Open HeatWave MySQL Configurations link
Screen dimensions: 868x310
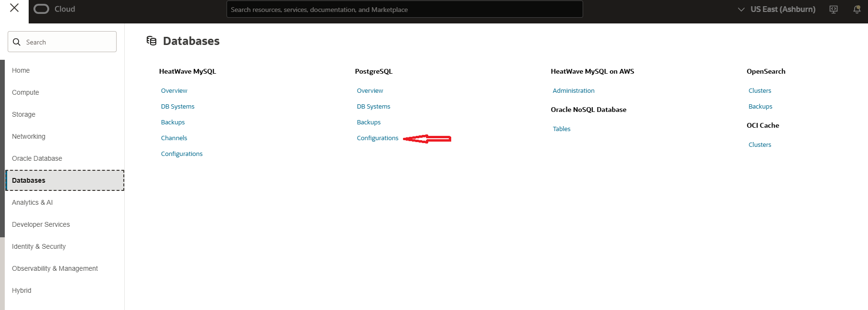click(x=182, y=154)
